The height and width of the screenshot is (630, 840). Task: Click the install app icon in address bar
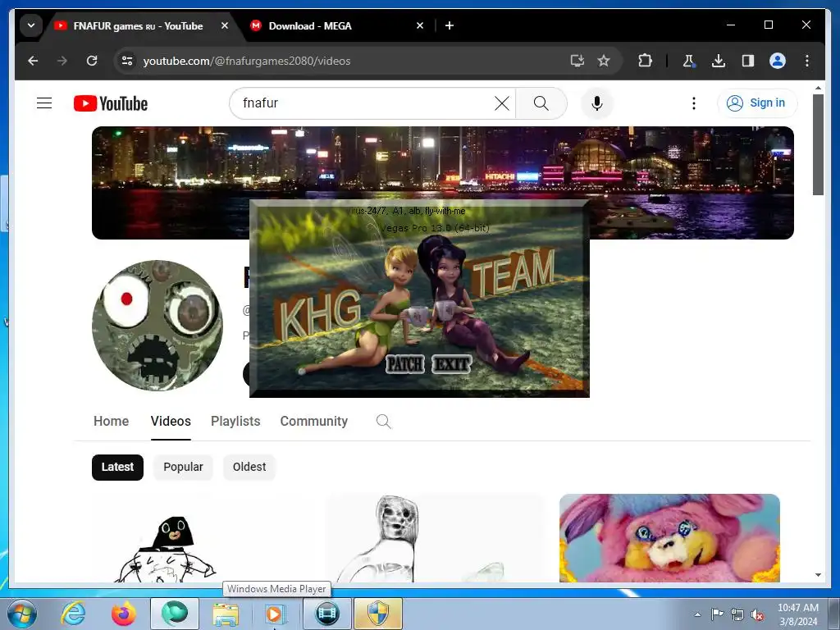[x=577, y=61]
